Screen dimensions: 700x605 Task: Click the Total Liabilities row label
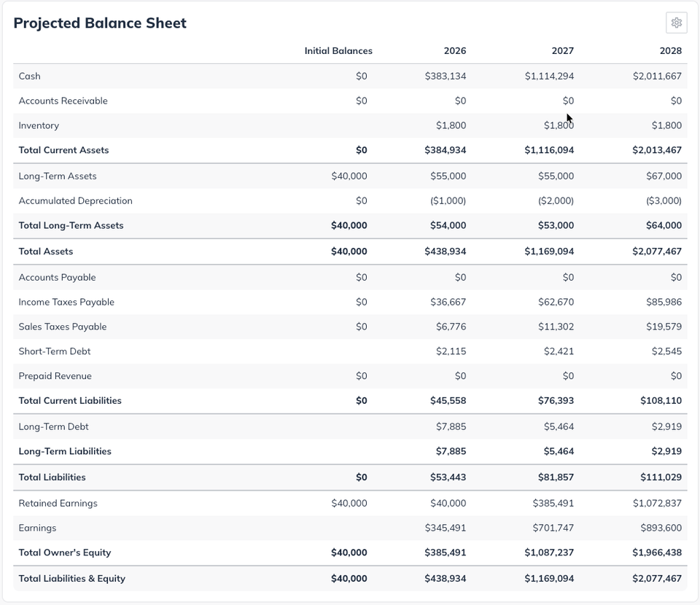pyautogui.click(x=52, y=477)
